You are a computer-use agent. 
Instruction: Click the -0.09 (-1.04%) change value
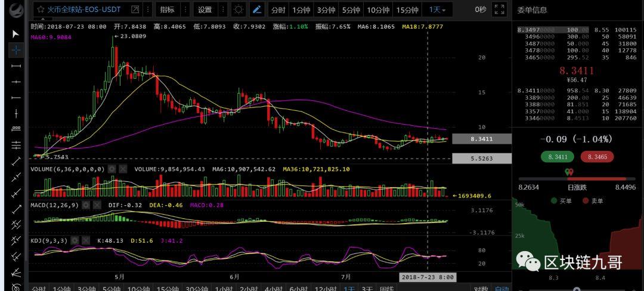coord(576,140)
